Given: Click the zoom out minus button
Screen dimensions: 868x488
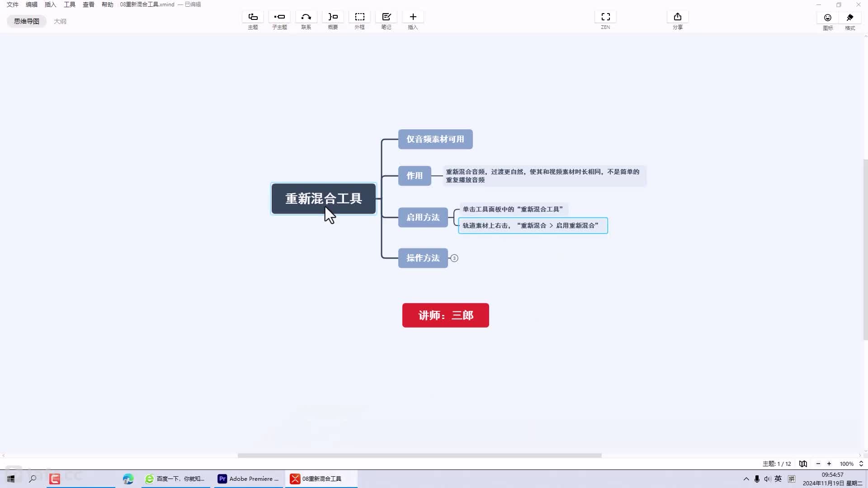Looking at the screenshot, I should click(818, 464).
